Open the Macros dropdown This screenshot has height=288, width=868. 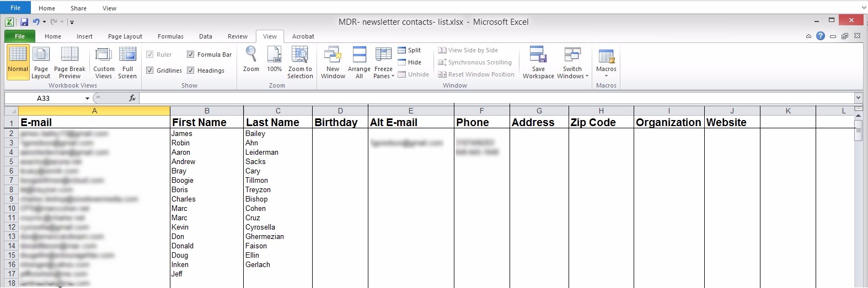[x=606, y=62]
